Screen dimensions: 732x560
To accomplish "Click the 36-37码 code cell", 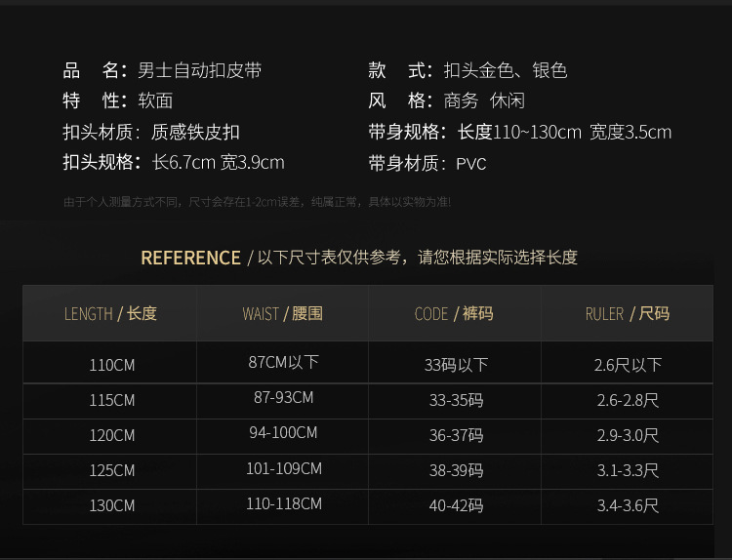I will coord(456,435).
